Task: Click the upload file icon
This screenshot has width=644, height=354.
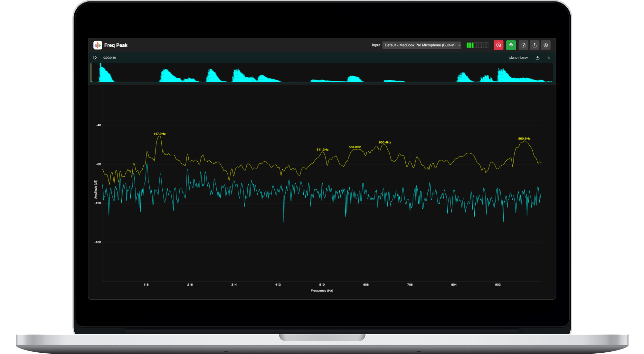Action: [x=523, y=45]
